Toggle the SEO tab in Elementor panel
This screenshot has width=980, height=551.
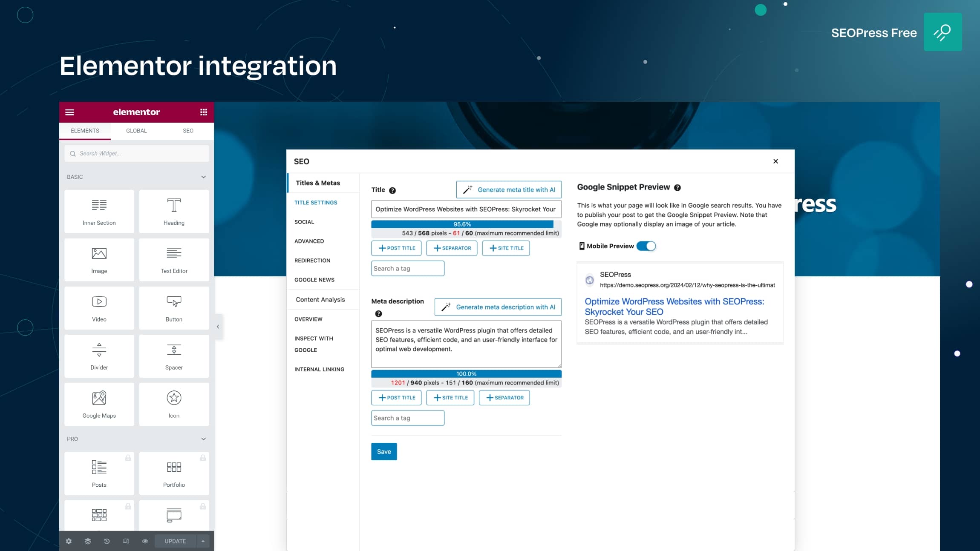pos(188,131)
